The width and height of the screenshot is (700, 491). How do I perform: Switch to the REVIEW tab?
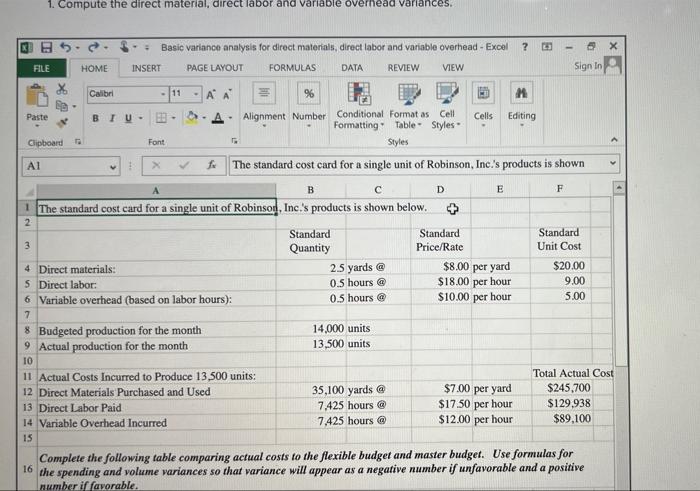pos(403,67)
